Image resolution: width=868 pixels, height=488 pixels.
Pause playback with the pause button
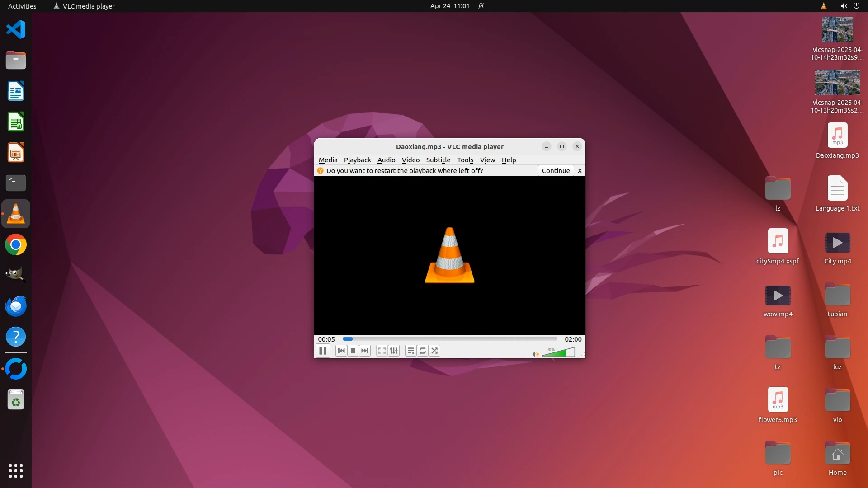point(322,351)
